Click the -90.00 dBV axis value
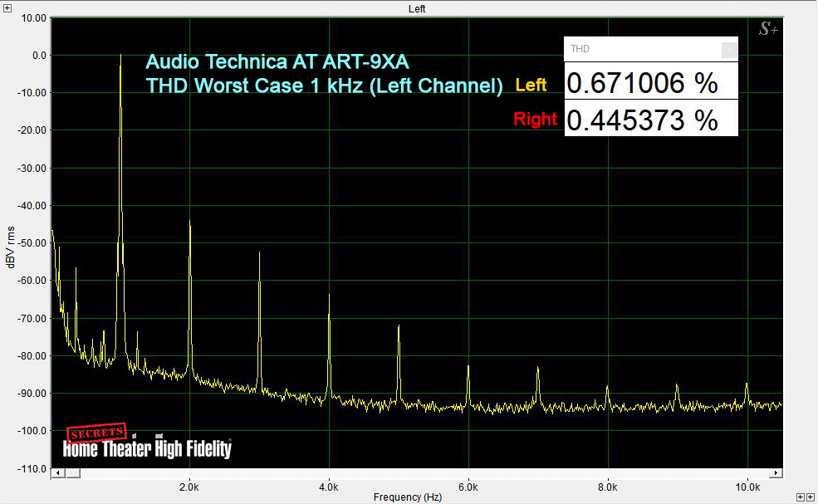818x504 pixels. pos(32,394)
